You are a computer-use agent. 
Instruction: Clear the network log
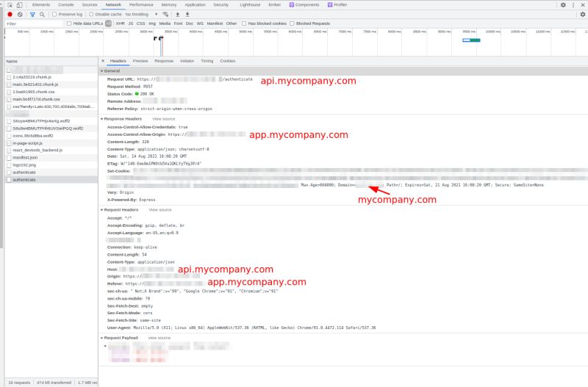click(20, 14)
